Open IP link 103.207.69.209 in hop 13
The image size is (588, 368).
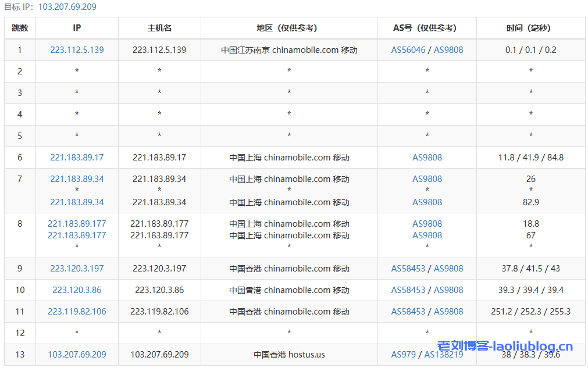click(x=77, y=355)
